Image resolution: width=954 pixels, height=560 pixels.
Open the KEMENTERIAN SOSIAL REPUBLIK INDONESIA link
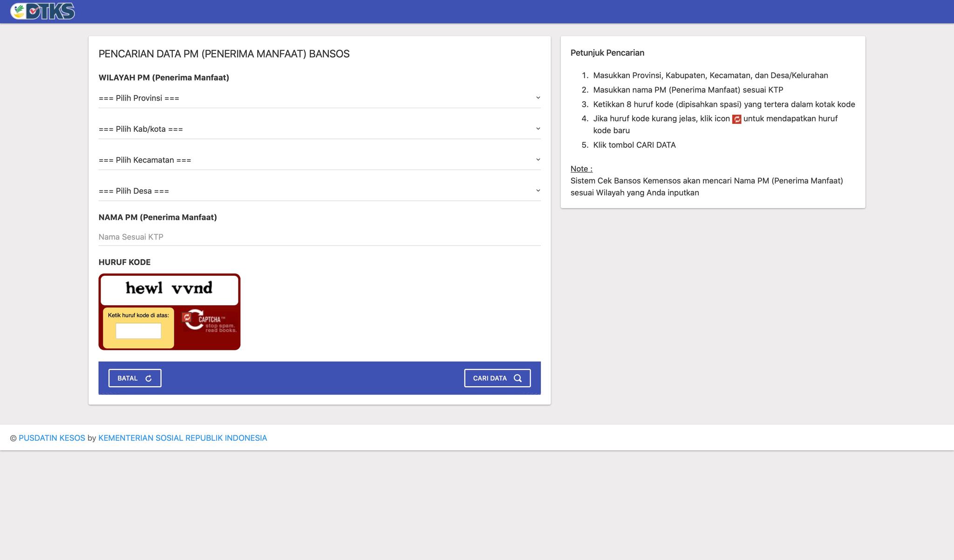(183, 438)
